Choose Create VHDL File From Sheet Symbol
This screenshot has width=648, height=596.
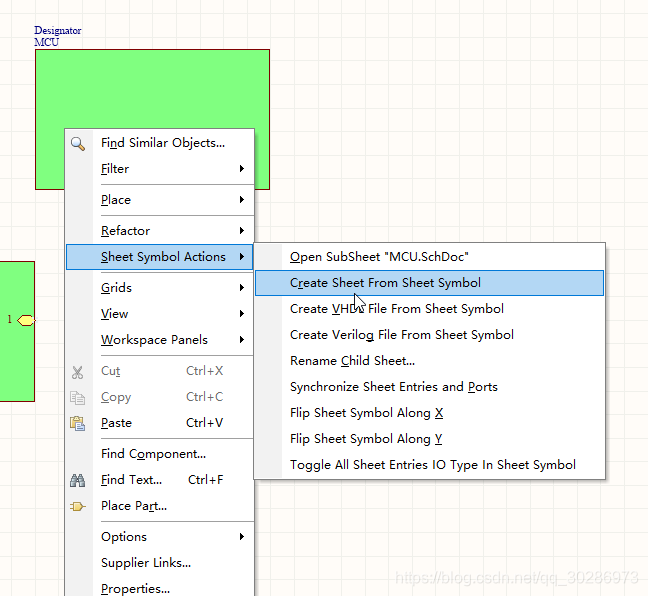pos(429,309)
